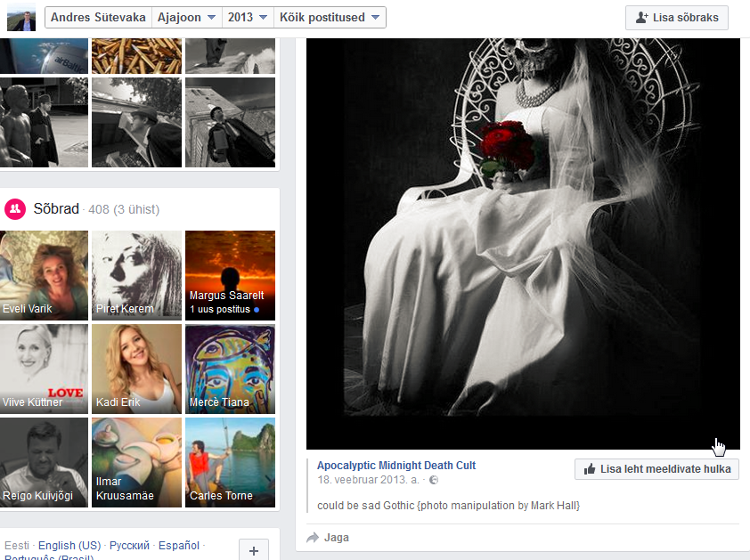
Task: Open friend Ilmar Kruusamäe's thumbnail
Action: tap(137, 462)
